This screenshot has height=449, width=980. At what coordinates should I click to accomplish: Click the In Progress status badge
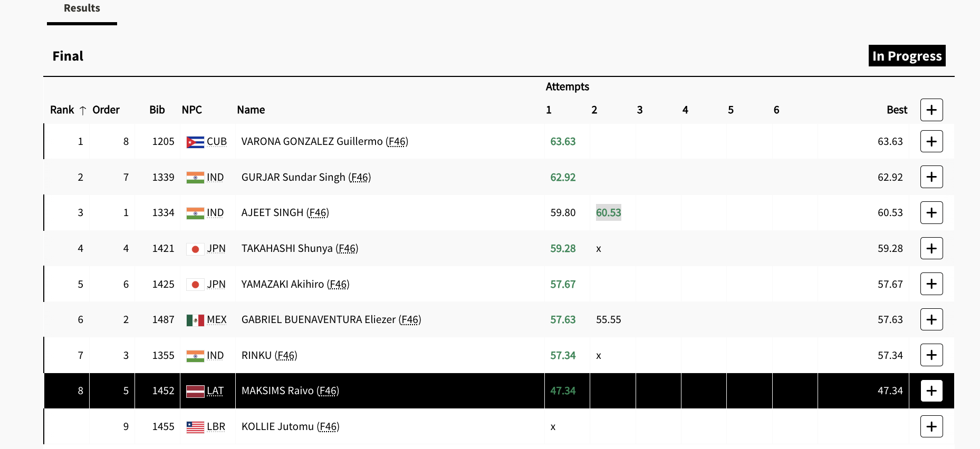point(907,56)
